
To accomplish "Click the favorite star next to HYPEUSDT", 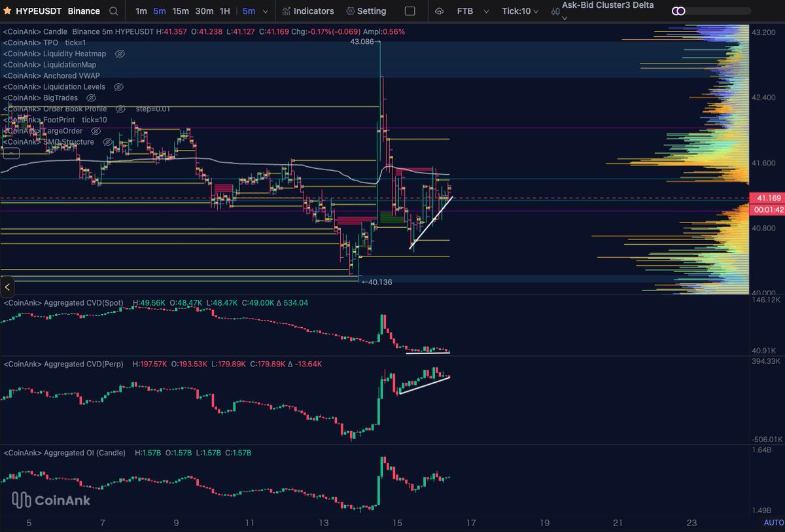I will tap(7, 11).
